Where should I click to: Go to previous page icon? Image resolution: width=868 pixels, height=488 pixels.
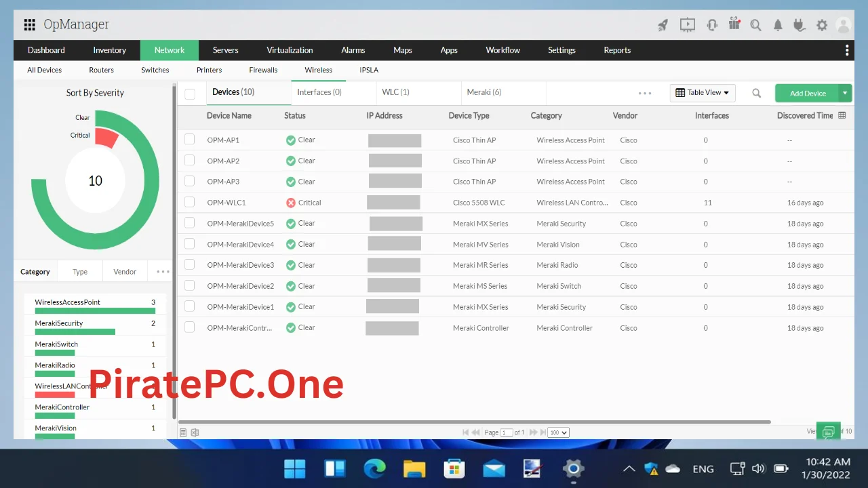tap(476, 432)
